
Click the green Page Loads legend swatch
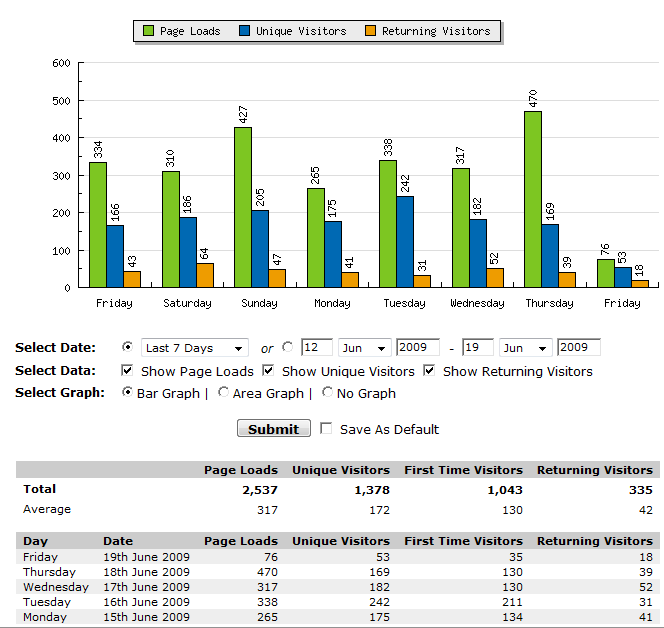coord(146,31)
